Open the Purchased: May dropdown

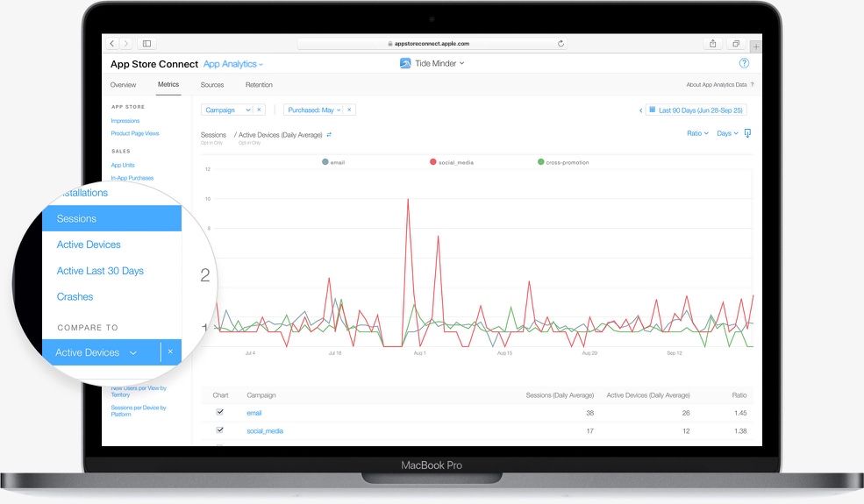pyautogui.click(x=313, y=110)
